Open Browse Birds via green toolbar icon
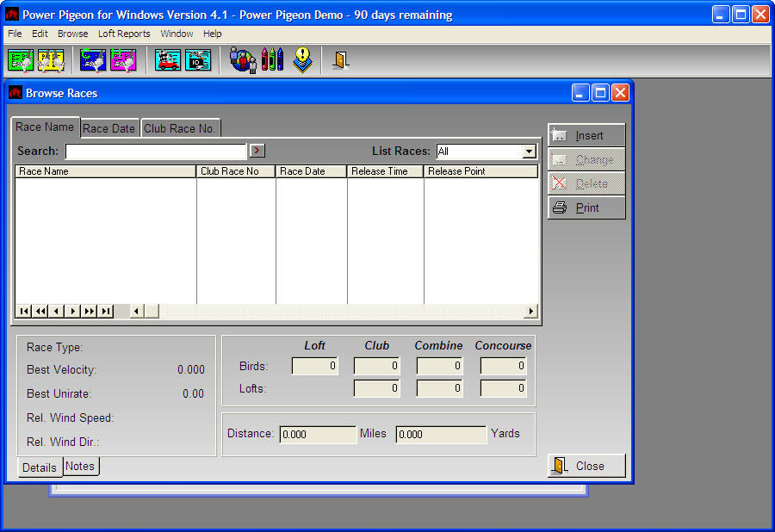Viewport: 775px width, 532px height. [x=19, y=60]
